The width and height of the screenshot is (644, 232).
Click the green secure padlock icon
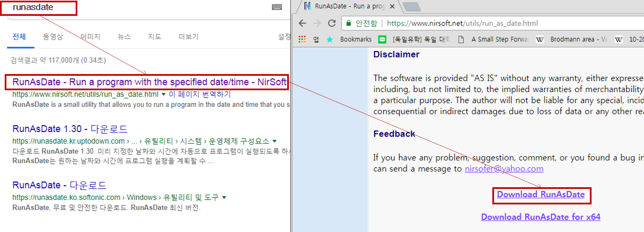349,23
